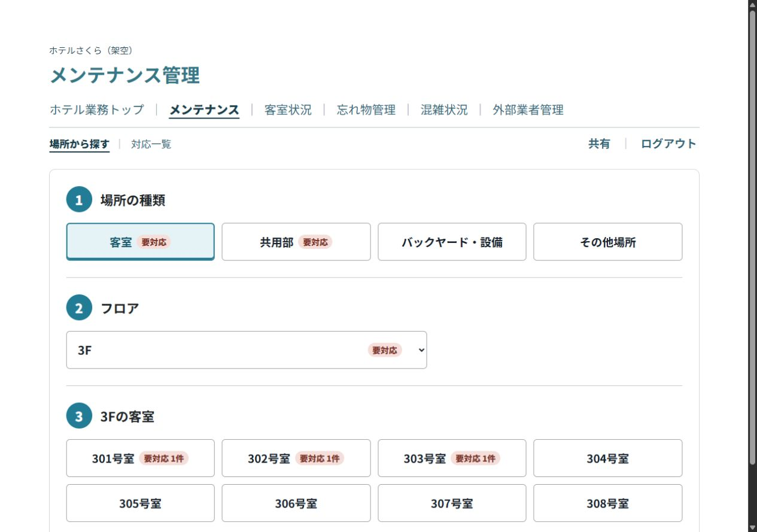Open the 忘れ物管理 tab
The width and height of the screenshot is (757, 532).
tap(366, 110)
